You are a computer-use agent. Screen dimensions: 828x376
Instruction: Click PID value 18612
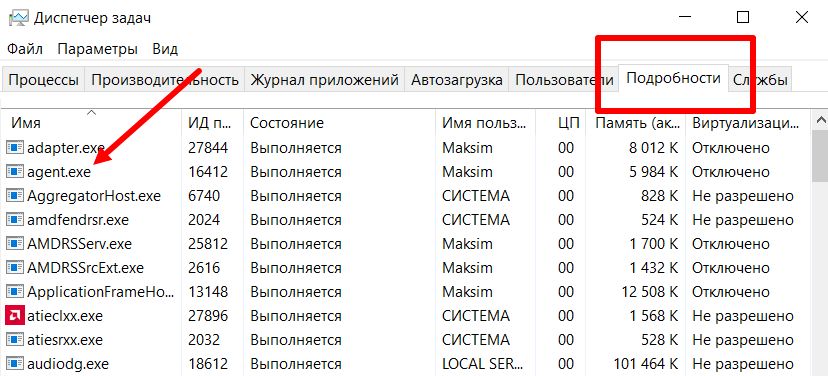(x=208, y=364)
